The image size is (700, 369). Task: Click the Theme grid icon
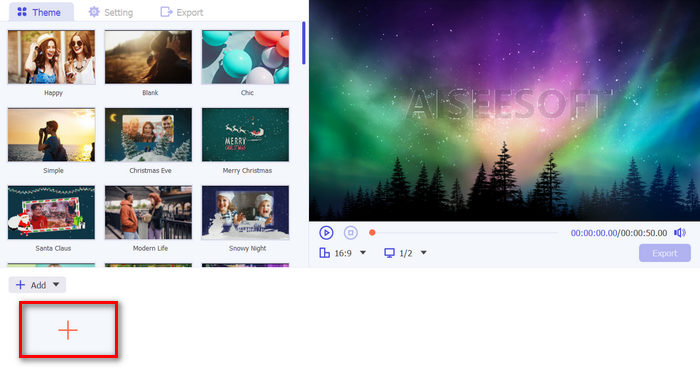click(22, 12)
